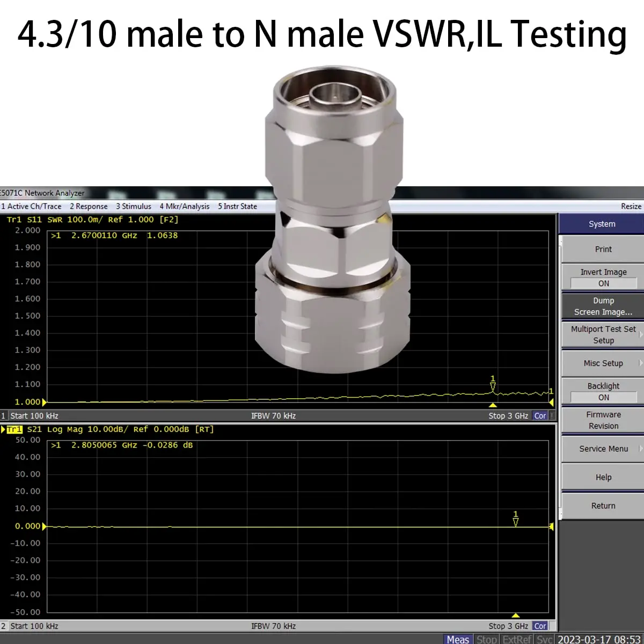Select marker 1 on S21 Log Mag trace
The width and height of the screenshot is (644, 644).
click(x=516, y=518)
